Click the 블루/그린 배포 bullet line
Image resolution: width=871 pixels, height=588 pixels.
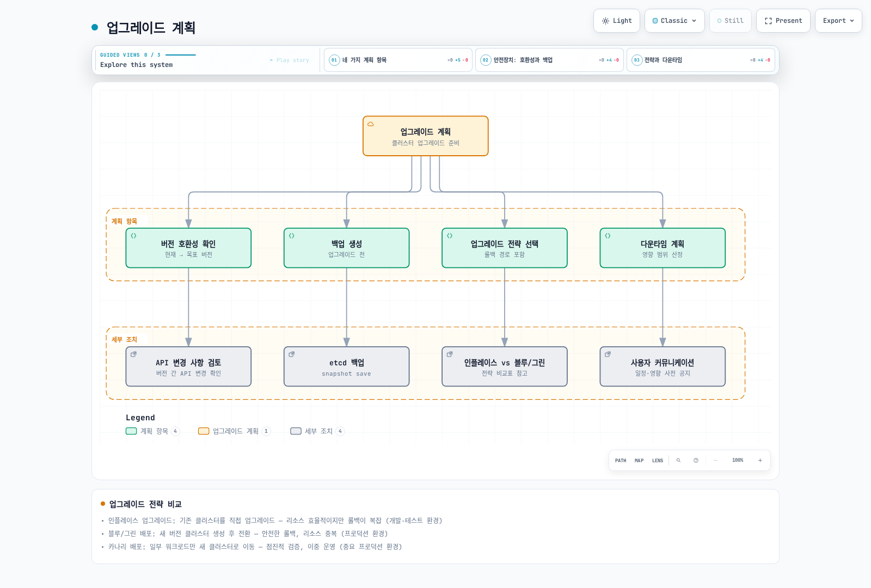248,534
